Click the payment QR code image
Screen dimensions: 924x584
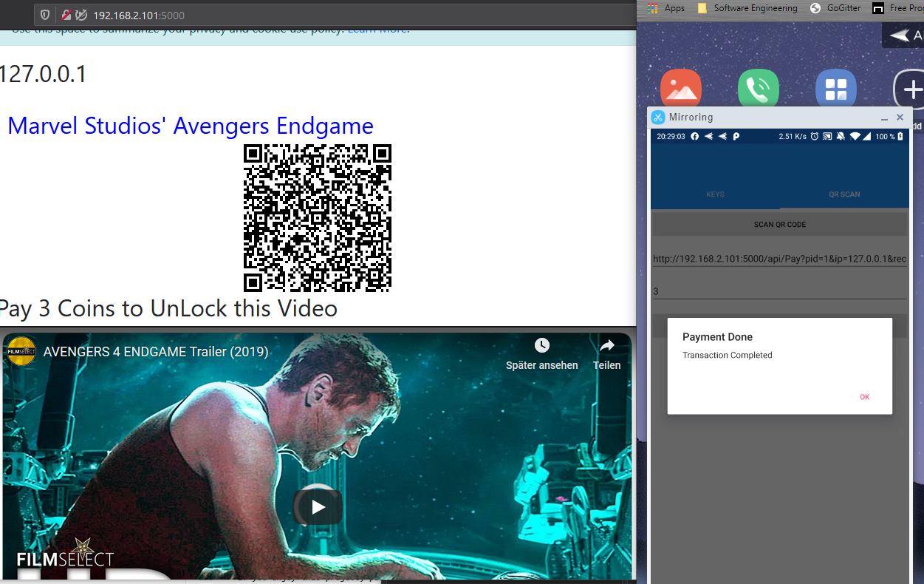tap(318, 218)
